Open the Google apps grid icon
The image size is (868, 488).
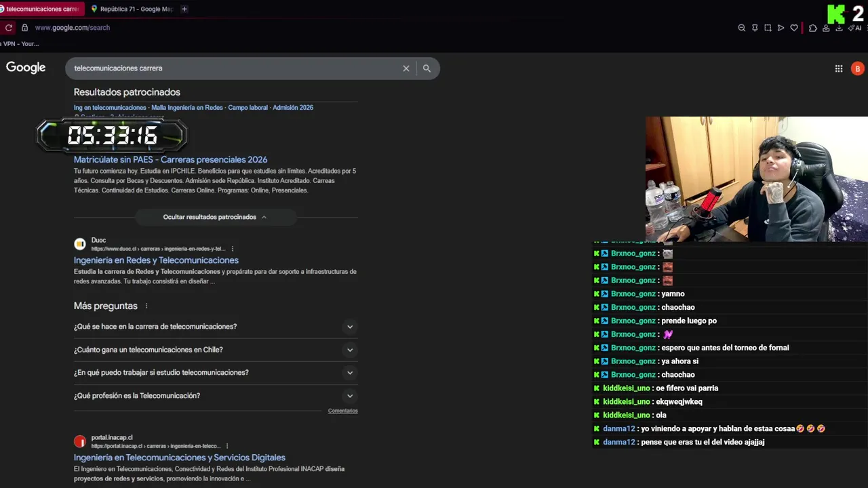tap(839, 68)
